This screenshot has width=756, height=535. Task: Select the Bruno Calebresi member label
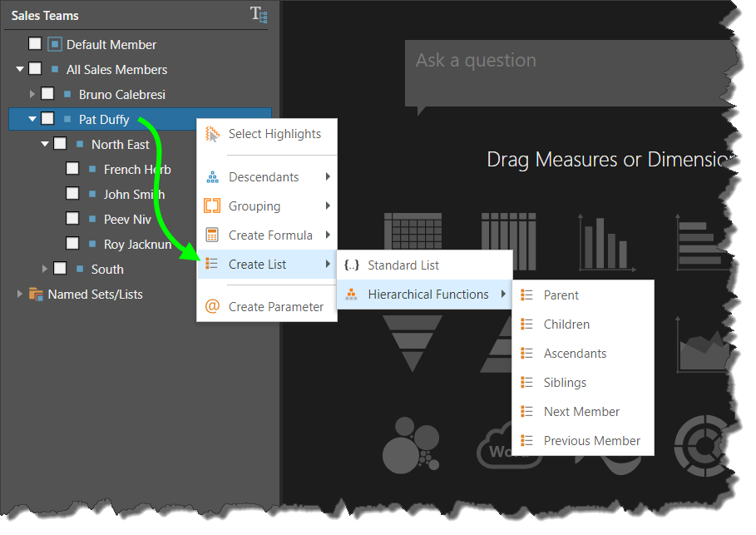tap(122, 94)
